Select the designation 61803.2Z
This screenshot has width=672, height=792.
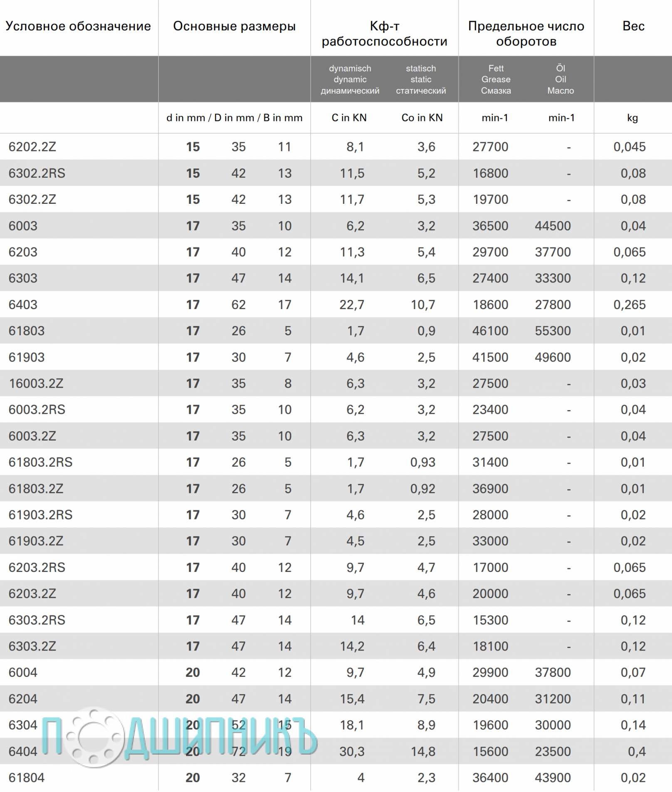tap(36, 489)
